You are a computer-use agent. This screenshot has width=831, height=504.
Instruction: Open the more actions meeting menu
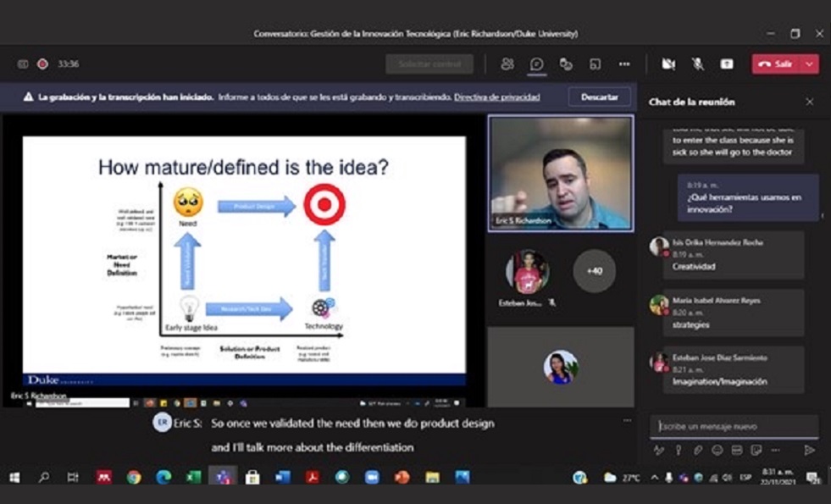point(626,64)
